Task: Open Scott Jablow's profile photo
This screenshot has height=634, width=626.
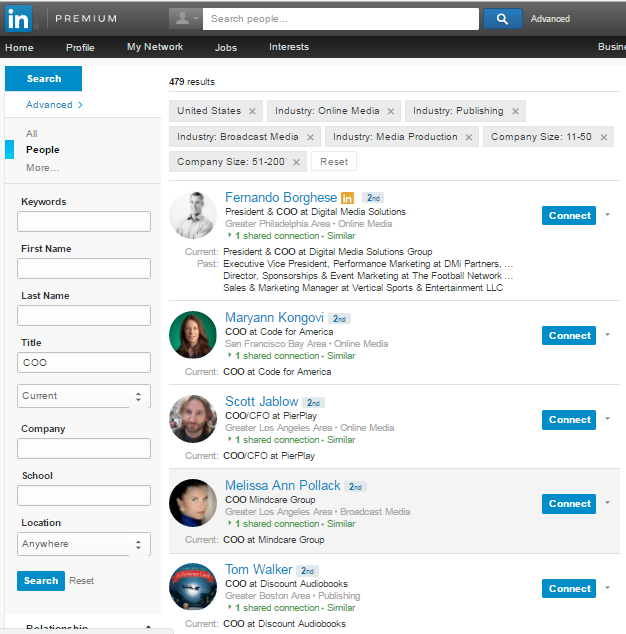Action: click(x=193, y=419)
